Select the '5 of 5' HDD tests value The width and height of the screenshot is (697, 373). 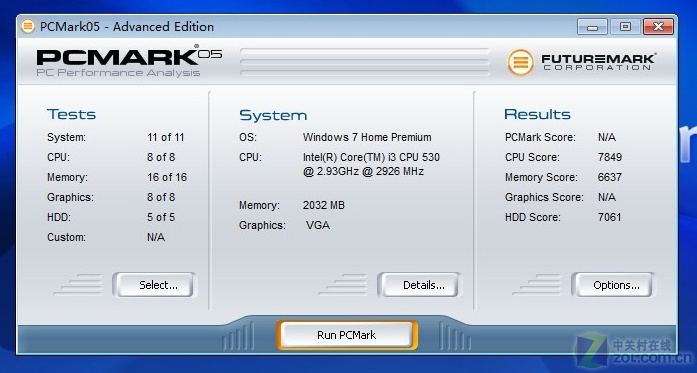pyautogui.click(x=161, y=217)
